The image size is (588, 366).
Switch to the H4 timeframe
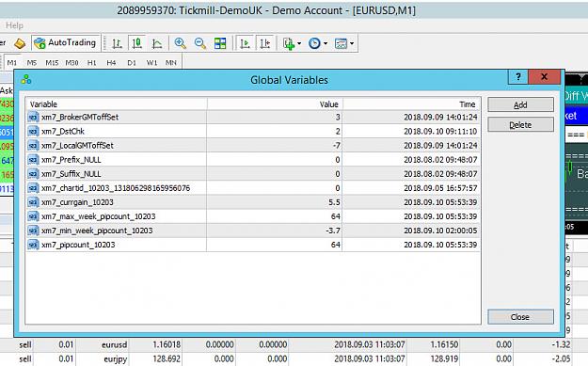[x=111, y=63]
